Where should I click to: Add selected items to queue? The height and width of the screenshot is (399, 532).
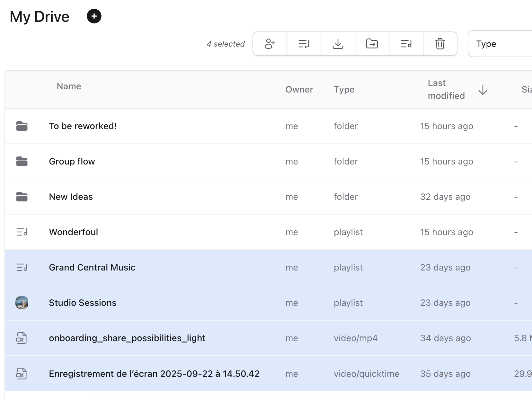point(304,44)
